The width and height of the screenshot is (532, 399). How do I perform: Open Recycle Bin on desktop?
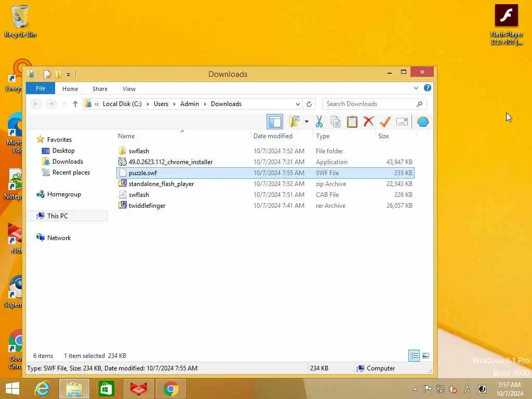pos(20,21)
